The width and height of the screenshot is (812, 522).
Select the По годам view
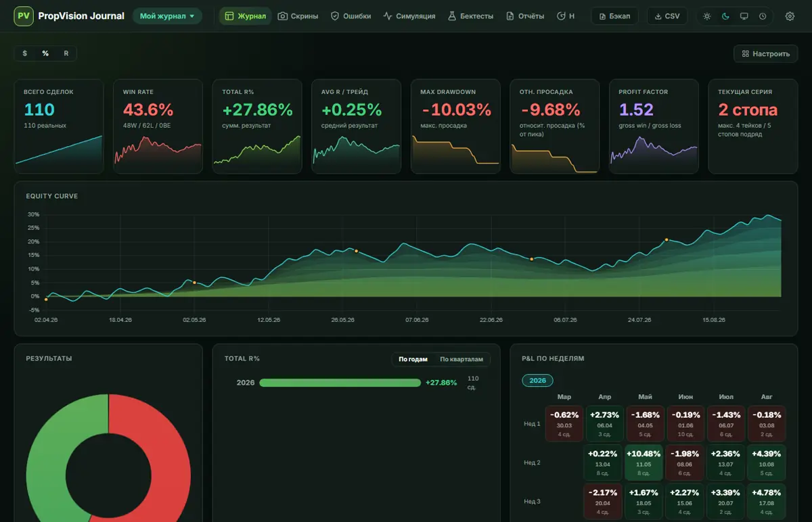tap(413, 359)
